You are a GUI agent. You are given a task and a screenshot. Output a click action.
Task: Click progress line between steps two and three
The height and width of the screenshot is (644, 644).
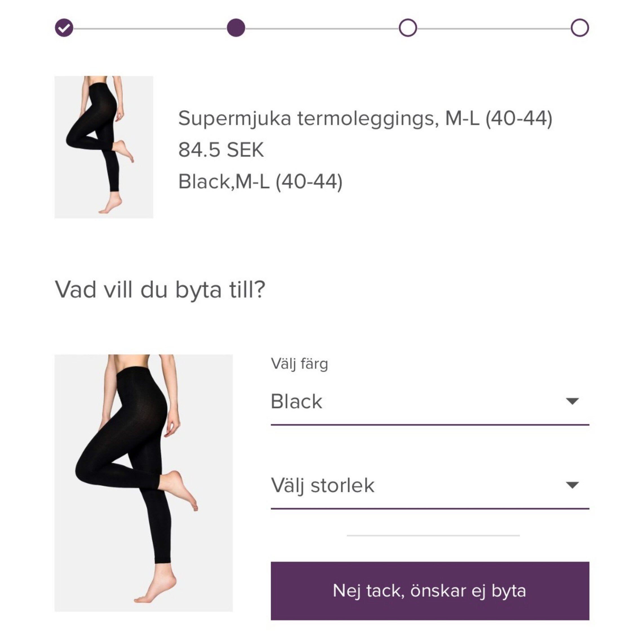pos(322,29)
